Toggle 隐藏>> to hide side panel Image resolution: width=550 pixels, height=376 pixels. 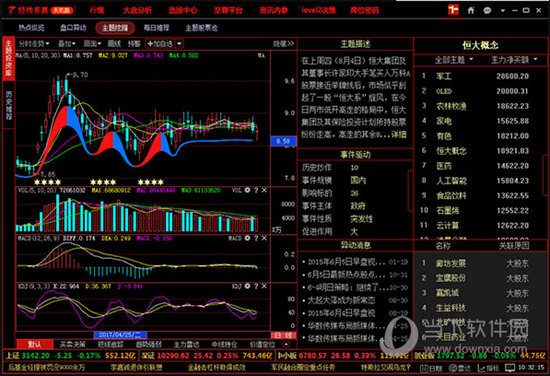[283, 44]
